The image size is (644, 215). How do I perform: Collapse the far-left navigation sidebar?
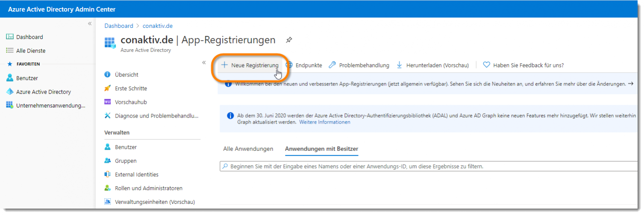[90, 24]
